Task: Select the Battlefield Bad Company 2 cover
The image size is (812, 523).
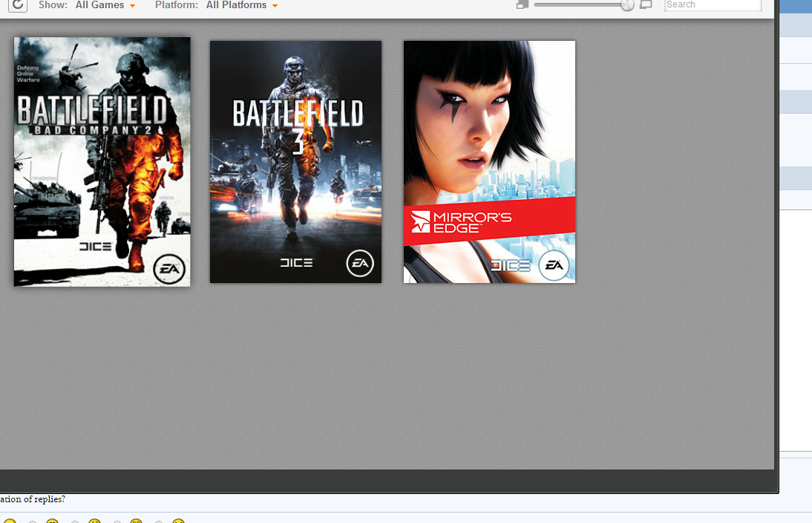Action: [102, 162]
